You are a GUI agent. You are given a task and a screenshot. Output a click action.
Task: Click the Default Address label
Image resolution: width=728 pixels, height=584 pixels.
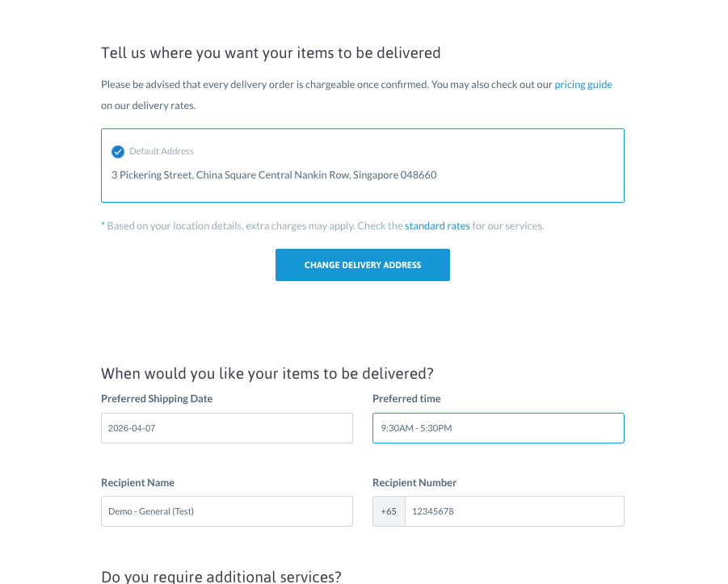click(x=160, y=151)
